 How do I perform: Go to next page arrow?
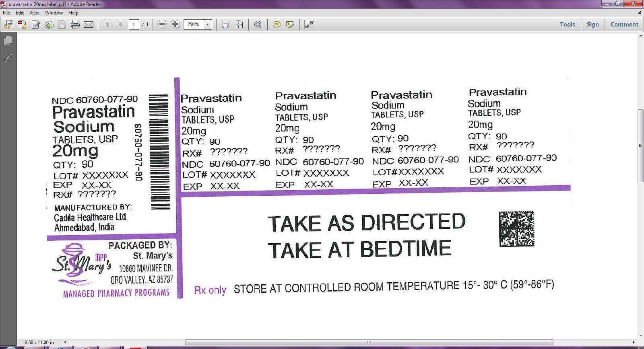click(x=120, y=25)
